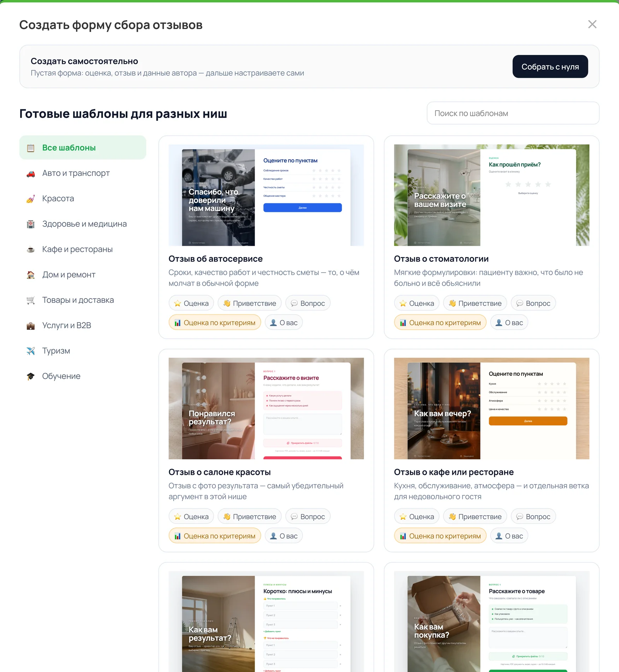Close the Создать форму сбора отзывов dialog

[x=592, y=24]
